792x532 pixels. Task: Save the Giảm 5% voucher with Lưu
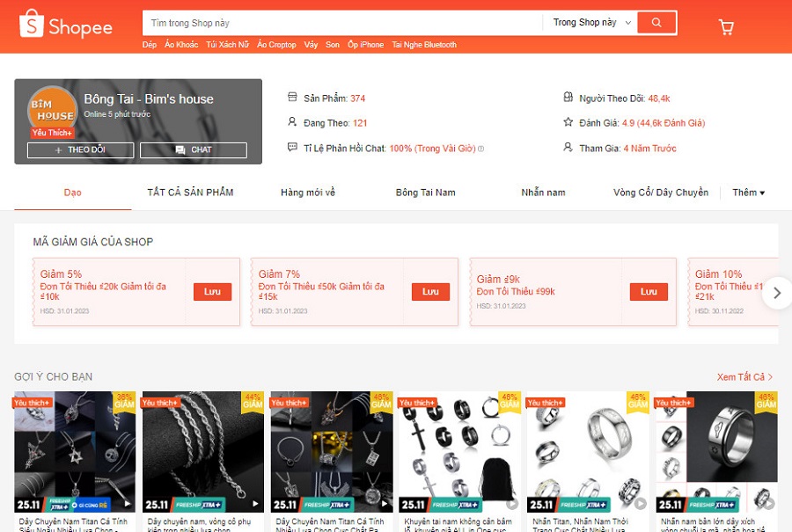[x=212, y=292]
